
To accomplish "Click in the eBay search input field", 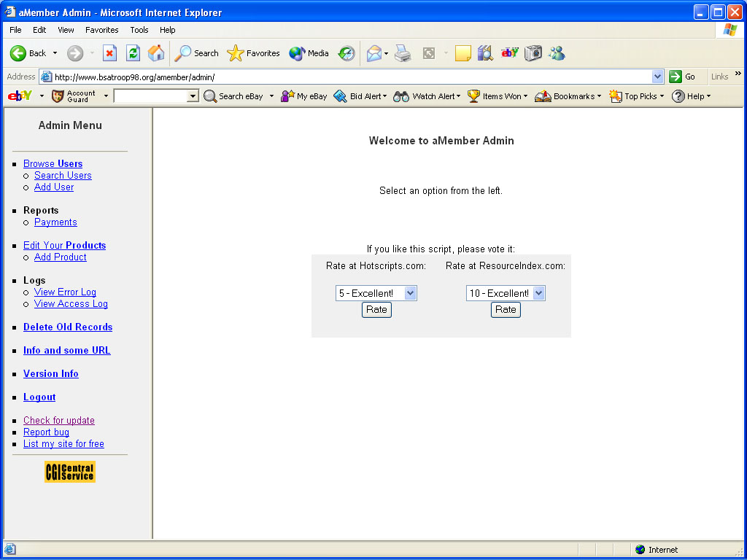I will tap(150, 96).
